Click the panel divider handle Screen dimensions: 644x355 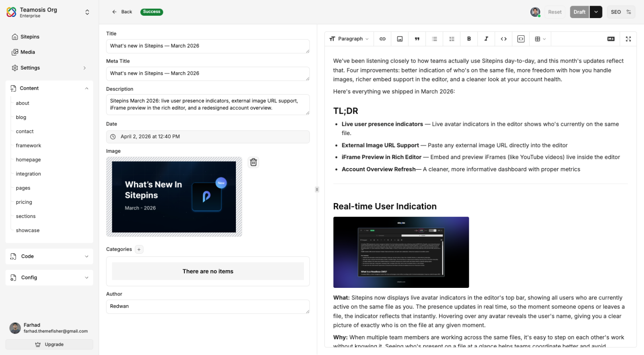(x=317, y=189)
